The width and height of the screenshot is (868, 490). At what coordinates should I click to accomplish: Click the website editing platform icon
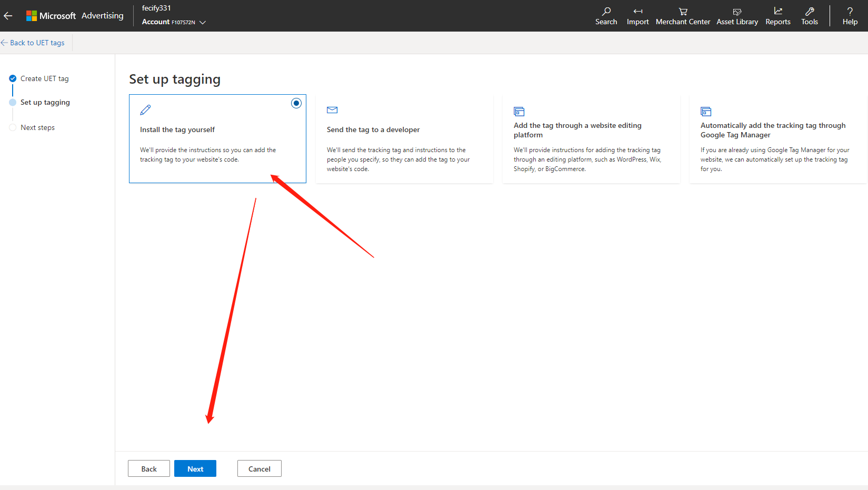click(x=519, y=112)
